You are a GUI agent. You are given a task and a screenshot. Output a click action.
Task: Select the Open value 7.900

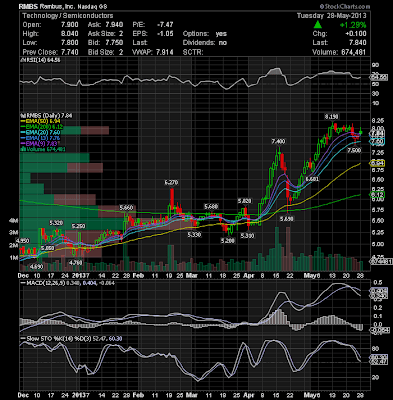70,25
